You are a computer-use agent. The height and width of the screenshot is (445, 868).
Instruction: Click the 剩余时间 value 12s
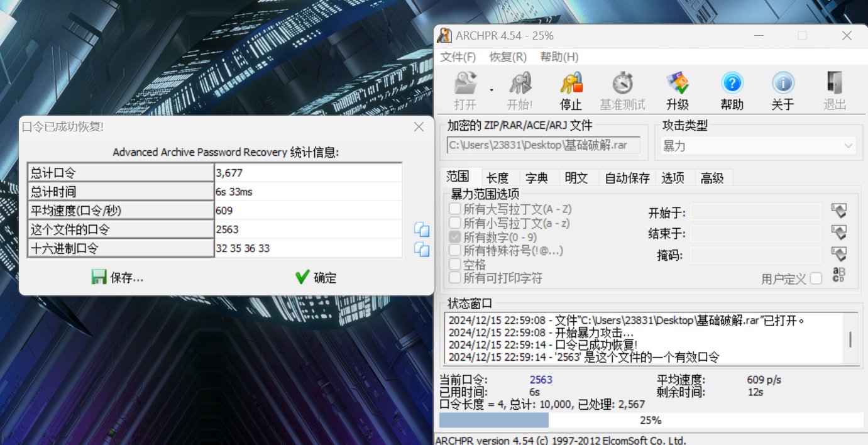pos(755,392)
